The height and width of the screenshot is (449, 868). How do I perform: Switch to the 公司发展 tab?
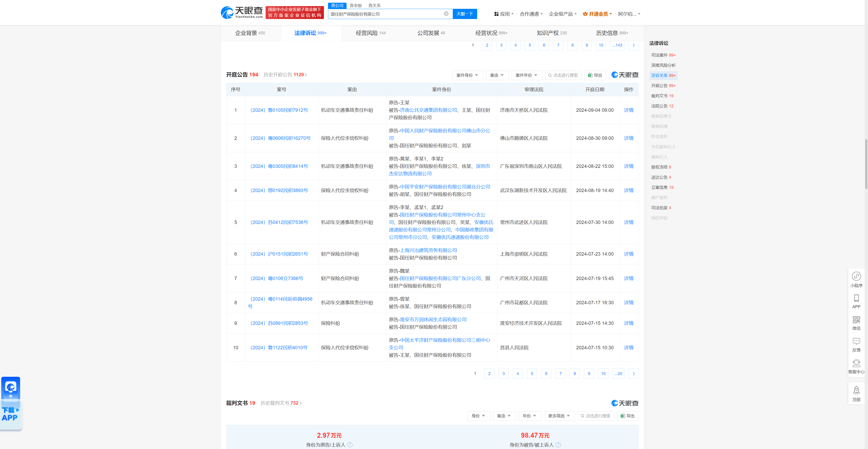(431, 33)
